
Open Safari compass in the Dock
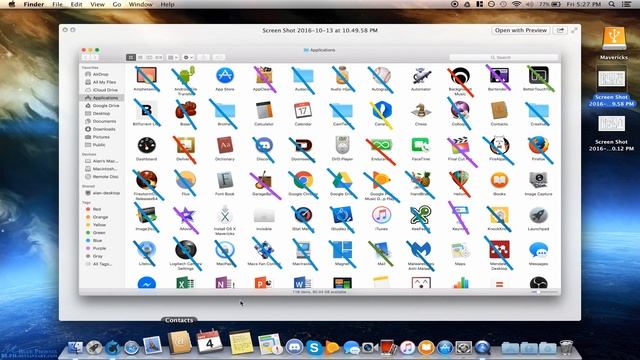(x=131, y=347)
